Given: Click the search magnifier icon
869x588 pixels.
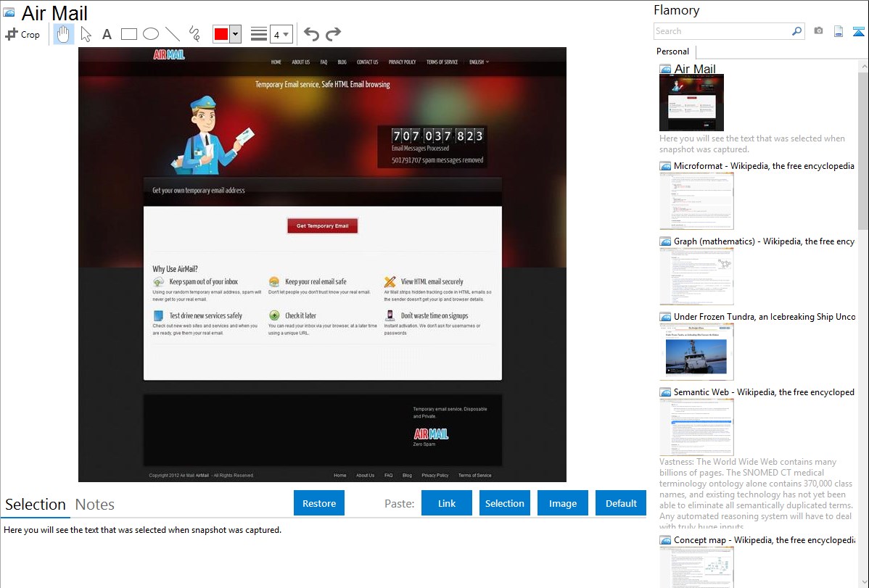Looking at the screenshot, I should tap(796, 31).
